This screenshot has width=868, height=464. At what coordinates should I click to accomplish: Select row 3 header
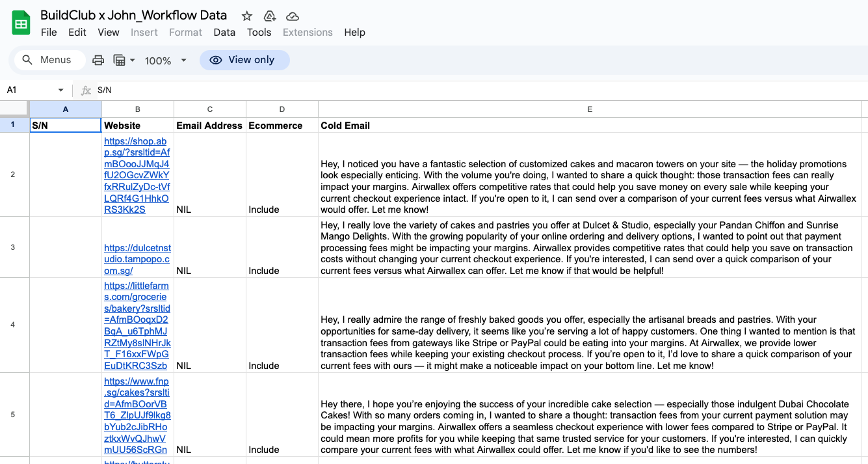point(15,247)
